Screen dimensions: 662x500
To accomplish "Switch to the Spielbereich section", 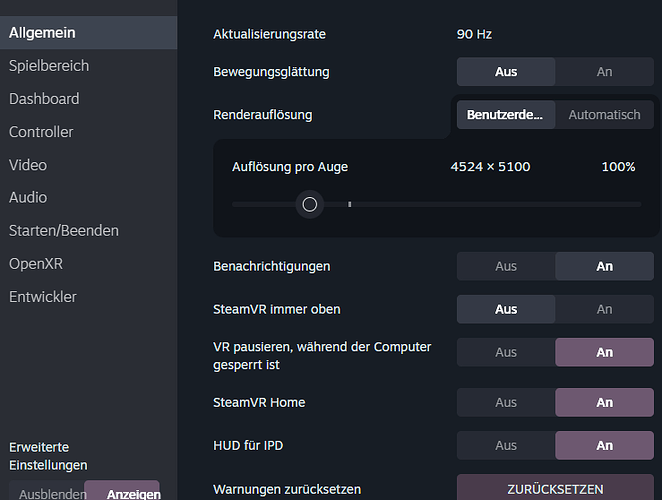I will tap(88, 66).
